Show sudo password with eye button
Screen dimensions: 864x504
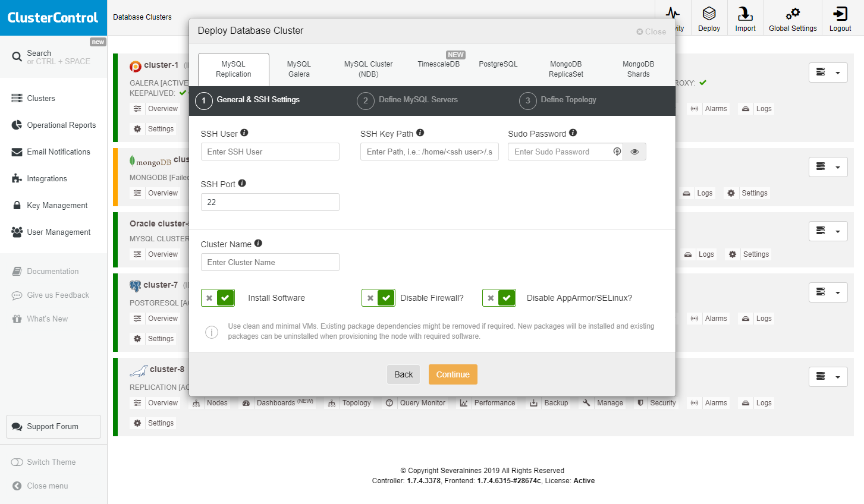click(634, 152)
